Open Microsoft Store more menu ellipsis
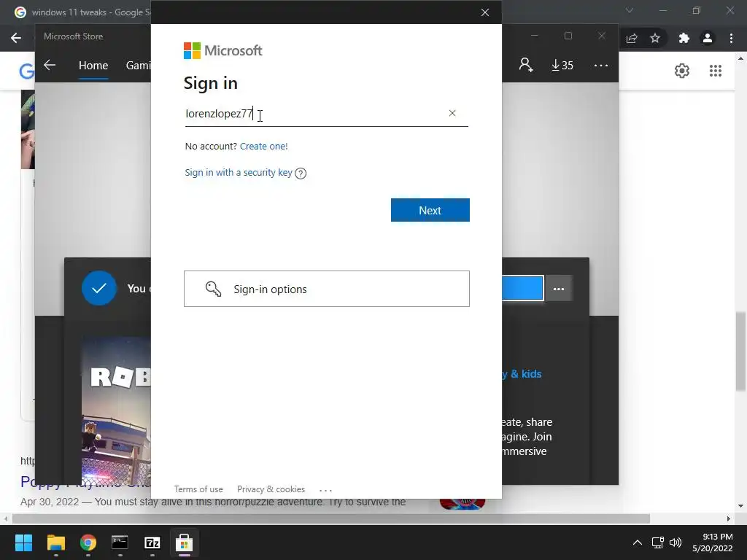The image size is (747, 560). (601, 65)
